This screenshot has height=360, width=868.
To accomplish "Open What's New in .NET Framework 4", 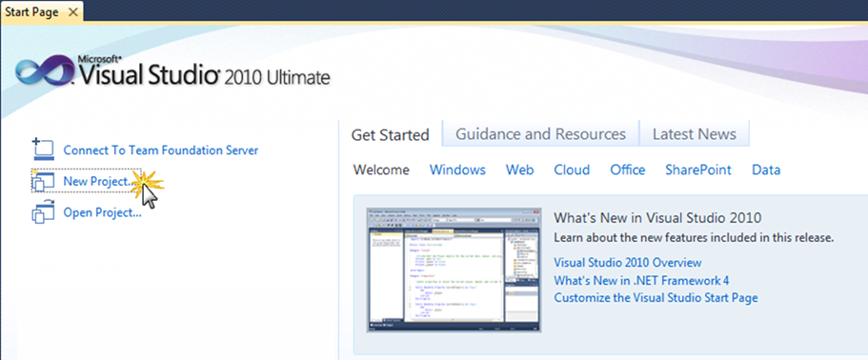I will [641, 280].
